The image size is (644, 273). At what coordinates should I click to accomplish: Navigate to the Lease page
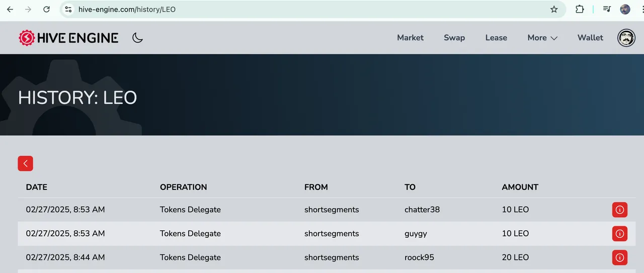496,38
